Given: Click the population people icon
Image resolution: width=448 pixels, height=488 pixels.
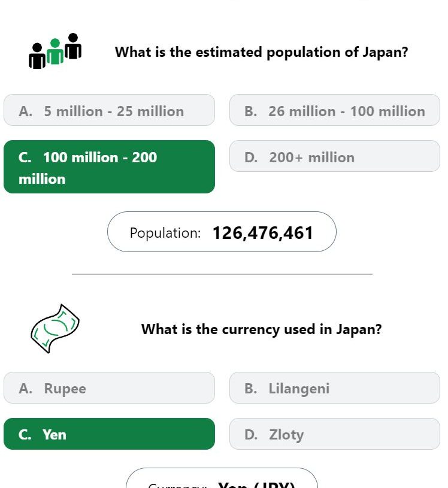Looking at the screenshot, I should coord(55,51).
